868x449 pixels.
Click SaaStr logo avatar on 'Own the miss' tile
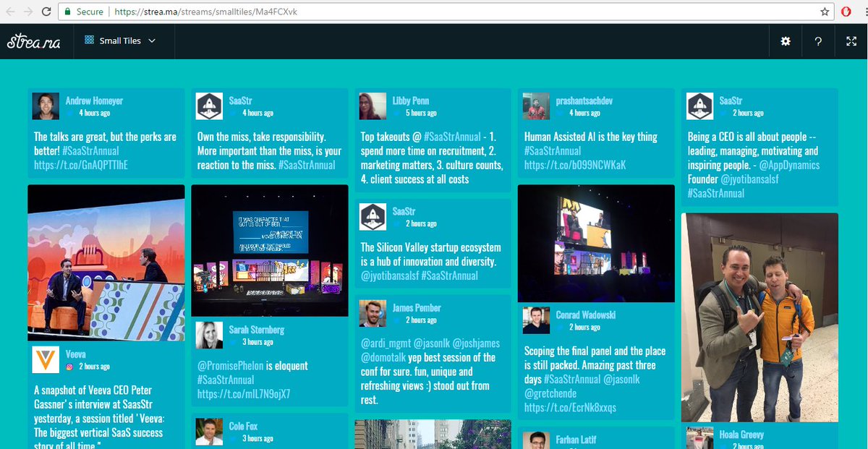[x=209, y=106]
